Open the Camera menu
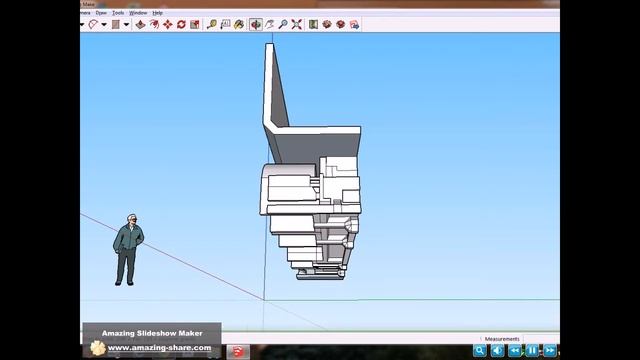 click(x=85, y=13)
